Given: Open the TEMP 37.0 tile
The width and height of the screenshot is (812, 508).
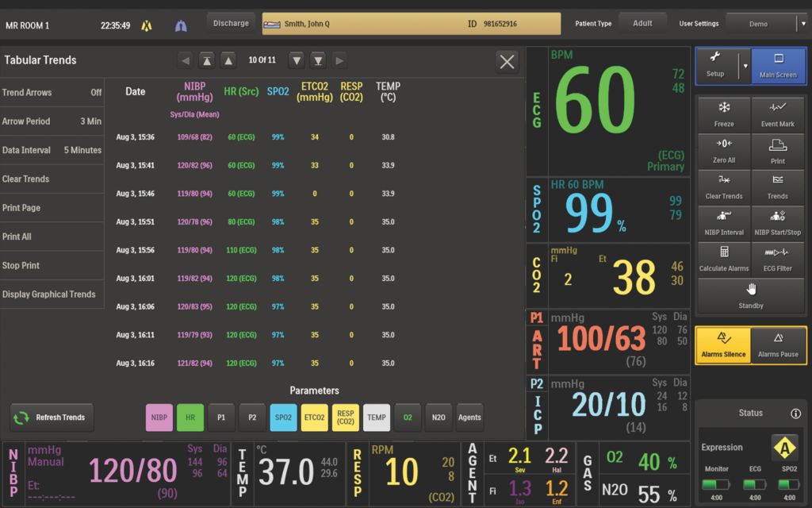Looking at the screenshot, I should pos(289,474).
